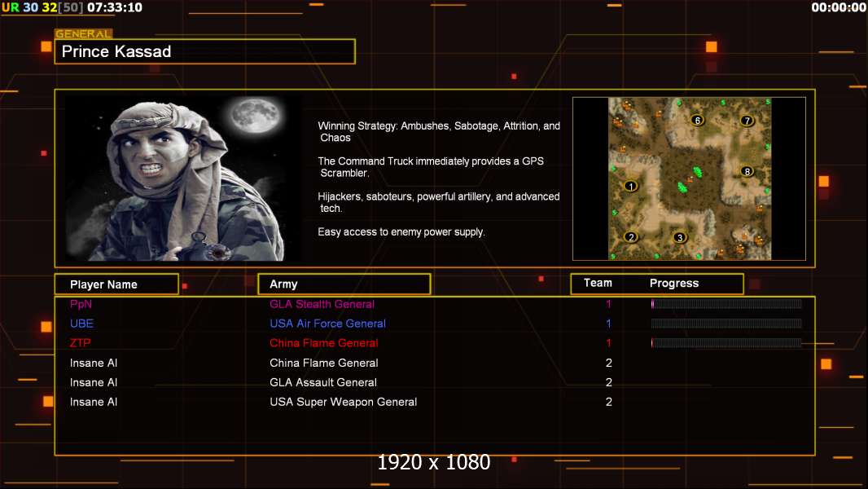Click Insane AI in the USA Super Weapon row
Viewport: 868px width, 489px height.
(x=94, y=402)
